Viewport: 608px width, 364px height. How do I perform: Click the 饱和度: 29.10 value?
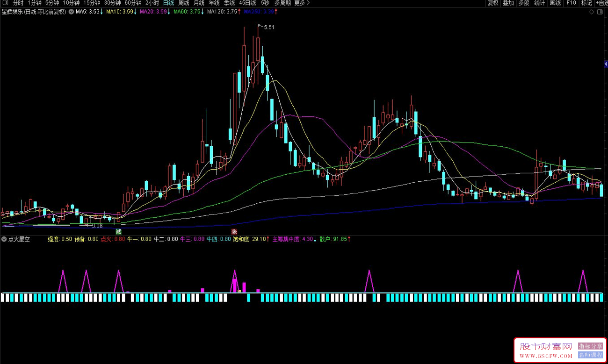point(249,239)
